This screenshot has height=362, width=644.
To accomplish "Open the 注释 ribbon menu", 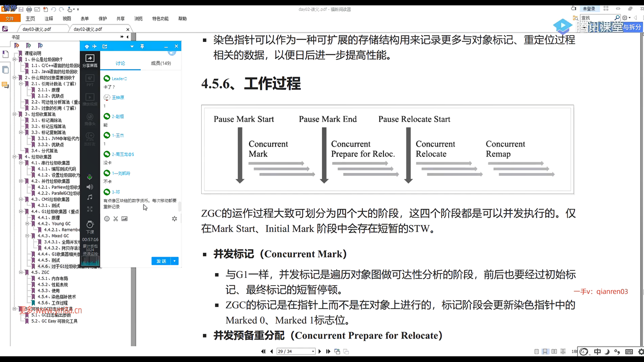I will click(x=49, y=18).
